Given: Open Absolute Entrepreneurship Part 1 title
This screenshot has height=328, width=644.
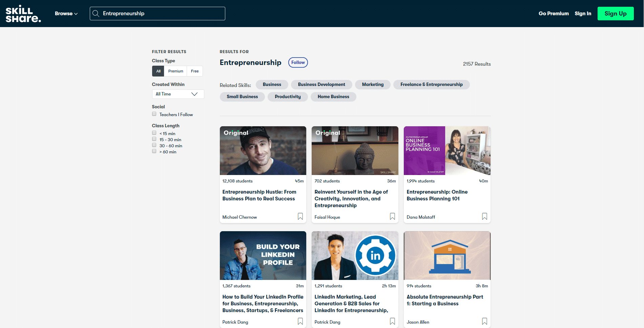Looking at the screenshot, I should click(x=445, y=300).
